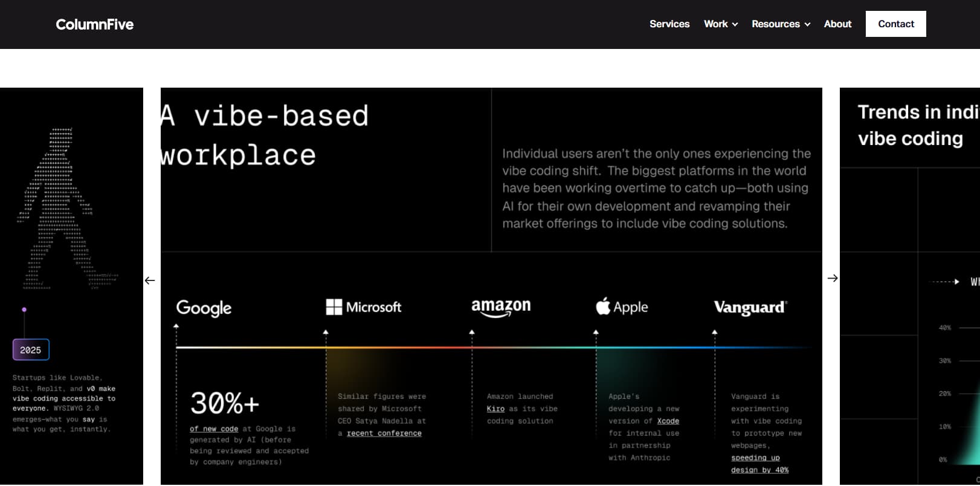
Task: Click the Amazon logo
Action: click(501, 308)
